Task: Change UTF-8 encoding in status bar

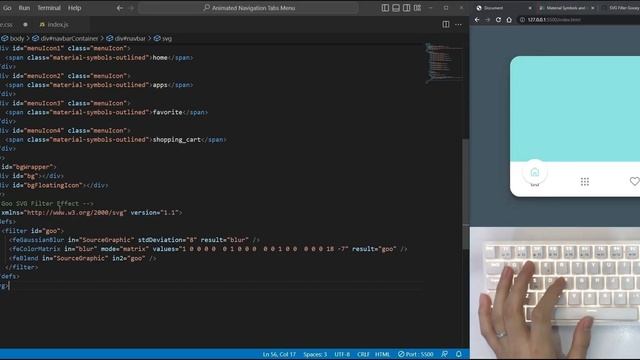Action: (342, 354)
